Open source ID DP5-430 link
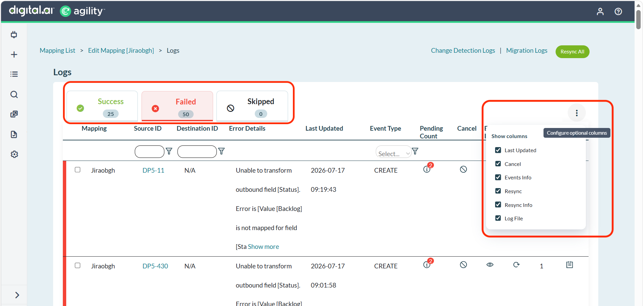Screen dimensions: 644x306 155,266
